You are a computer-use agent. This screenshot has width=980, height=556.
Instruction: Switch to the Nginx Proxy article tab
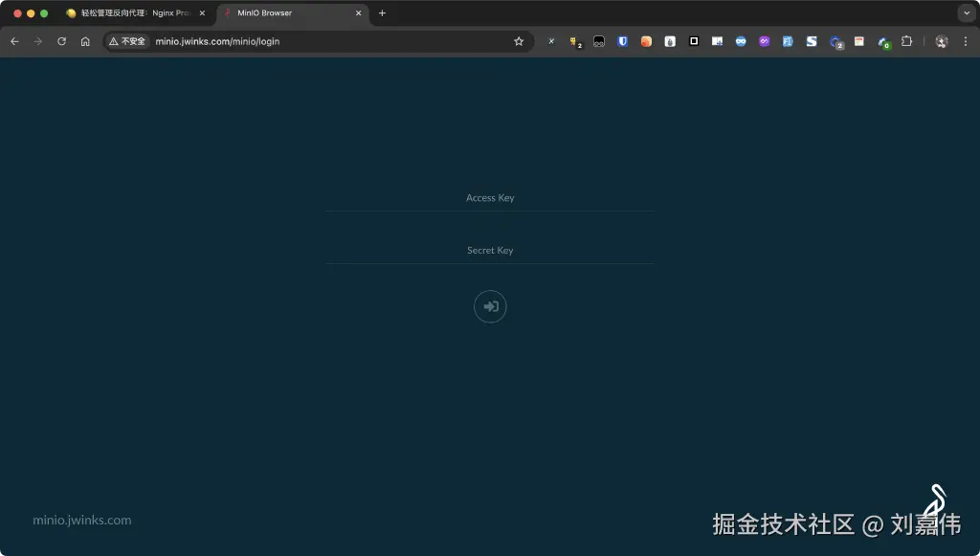click(135, 13)
